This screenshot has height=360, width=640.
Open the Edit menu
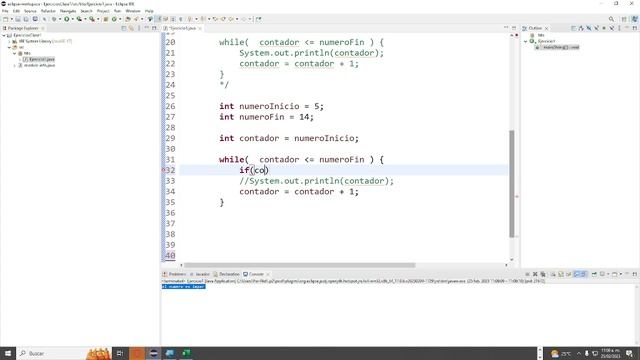(x=16, y=11)
